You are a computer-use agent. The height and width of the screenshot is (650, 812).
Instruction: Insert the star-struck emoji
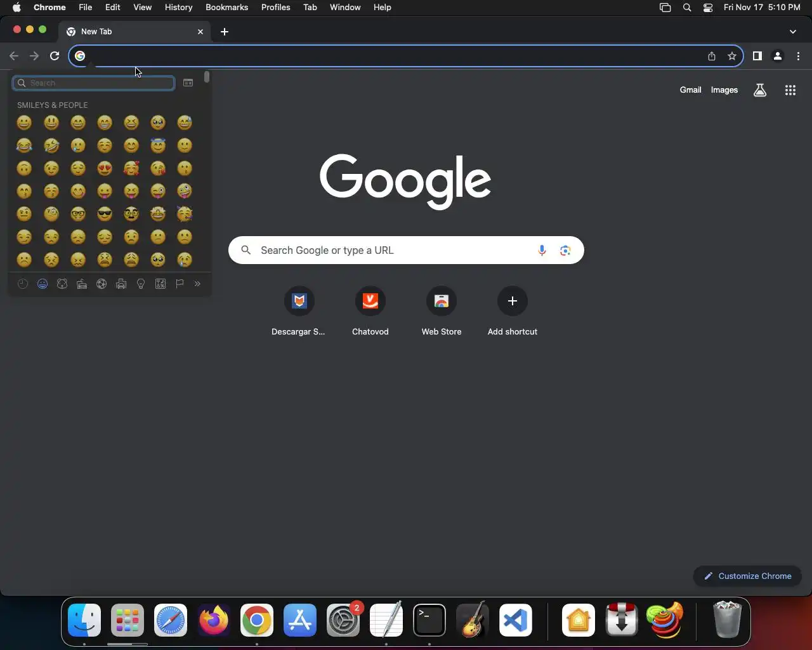click(158, 214)
